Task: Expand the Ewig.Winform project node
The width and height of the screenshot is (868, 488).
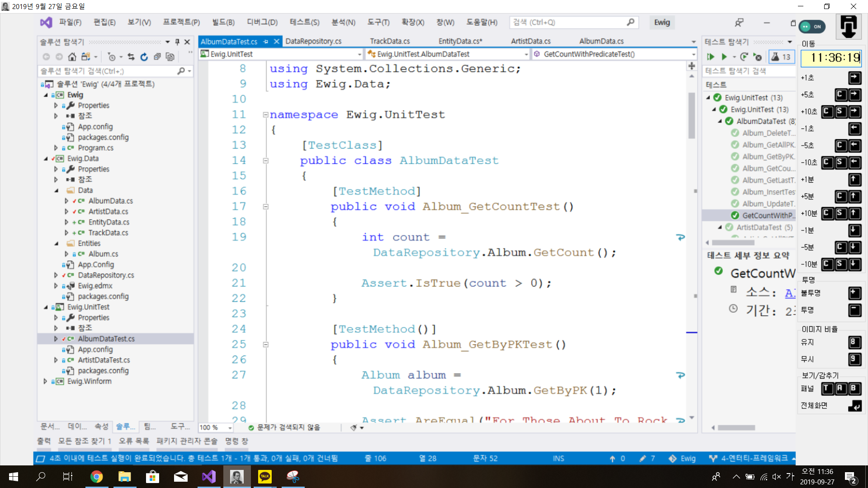Action: [x=45, y=381]
